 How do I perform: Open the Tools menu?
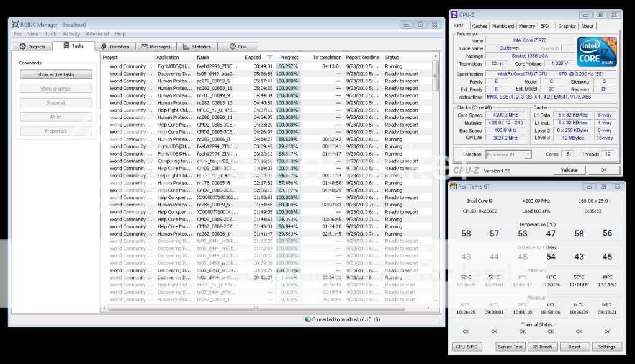[x=51, y=34]
